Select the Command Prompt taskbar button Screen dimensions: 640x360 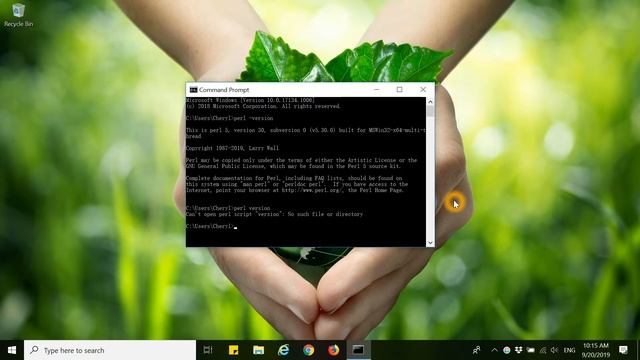358,350
